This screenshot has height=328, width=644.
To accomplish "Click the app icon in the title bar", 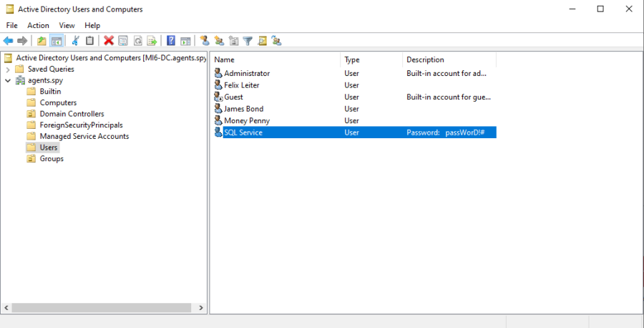I will tap(9, 9).
